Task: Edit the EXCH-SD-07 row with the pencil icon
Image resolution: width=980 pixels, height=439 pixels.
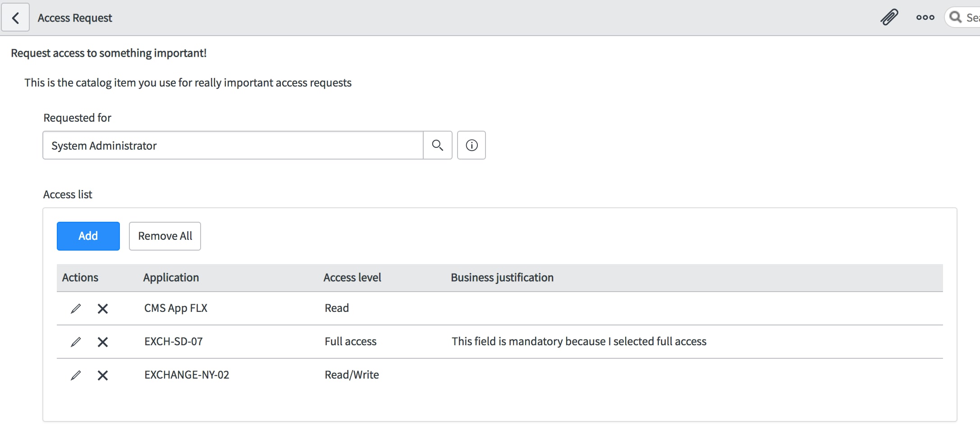Action: point(76,342)
